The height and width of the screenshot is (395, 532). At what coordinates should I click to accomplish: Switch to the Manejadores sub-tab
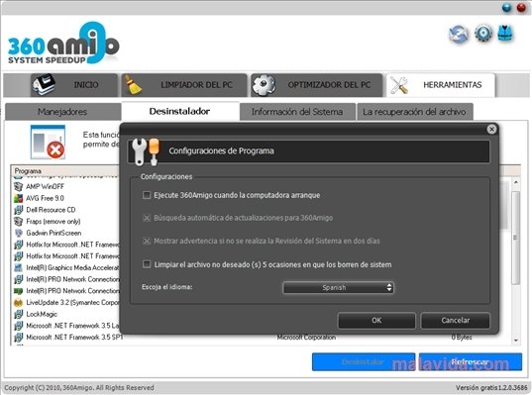pos(62,112)
